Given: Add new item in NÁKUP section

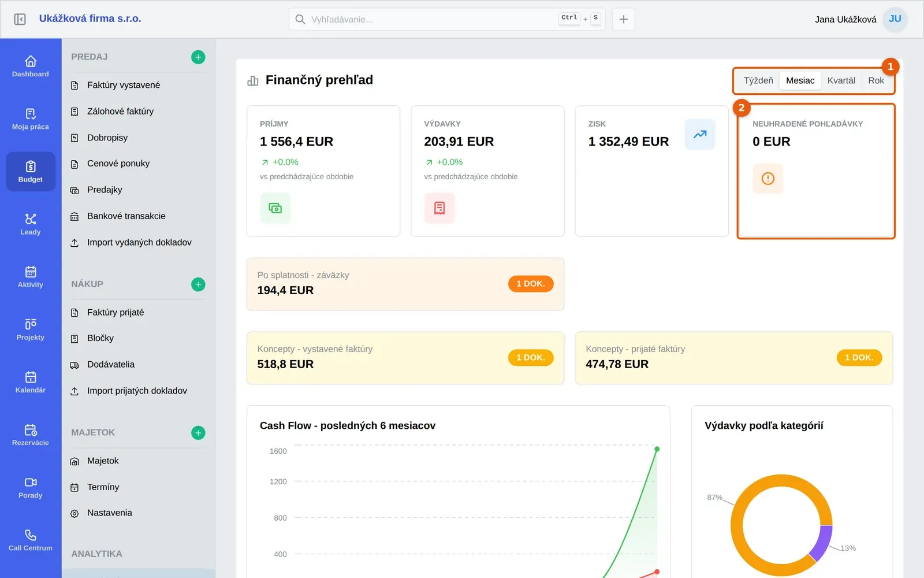Looking at the screenshot, I should 198,284.
